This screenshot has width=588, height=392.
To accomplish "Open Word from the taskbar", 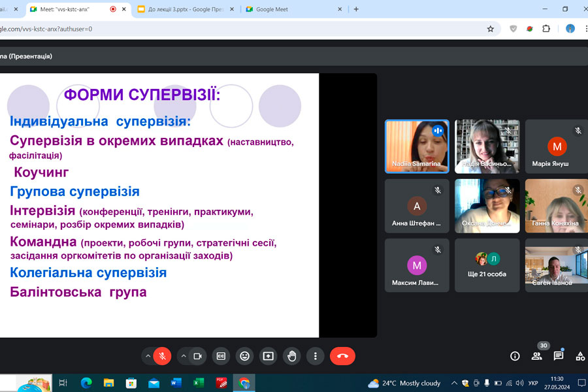I will 176,383.
